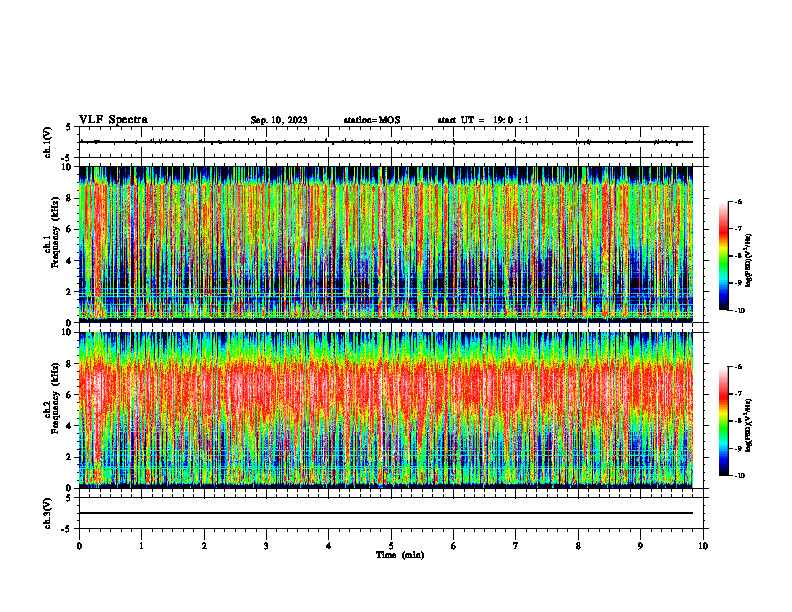
Task: Click the "-8" label on ch.1 colorbar
Action: click(x=739, y=256)
